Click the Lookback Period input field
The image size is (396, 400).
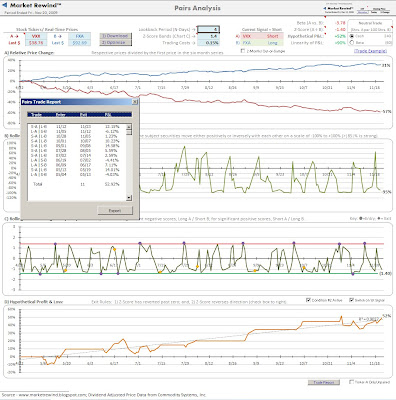tap(208, 29)
